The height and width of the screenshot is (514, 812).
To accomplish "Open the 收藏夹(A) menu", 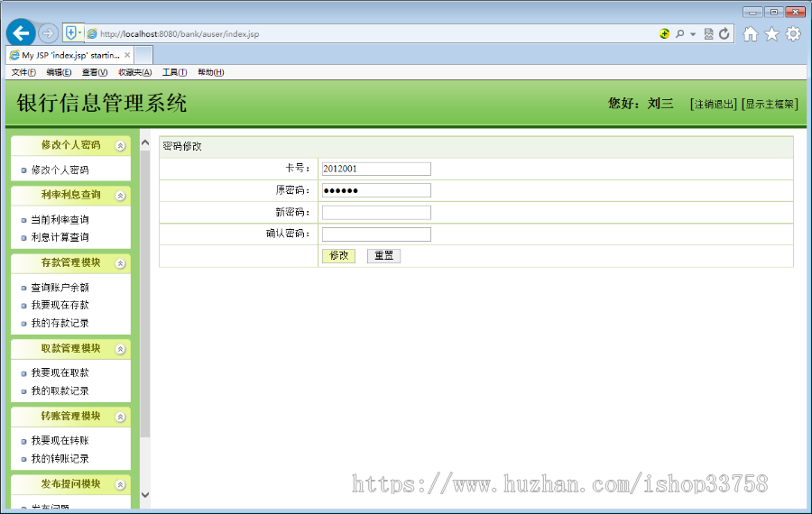I will pyautogui.click(x=135, y=72).
